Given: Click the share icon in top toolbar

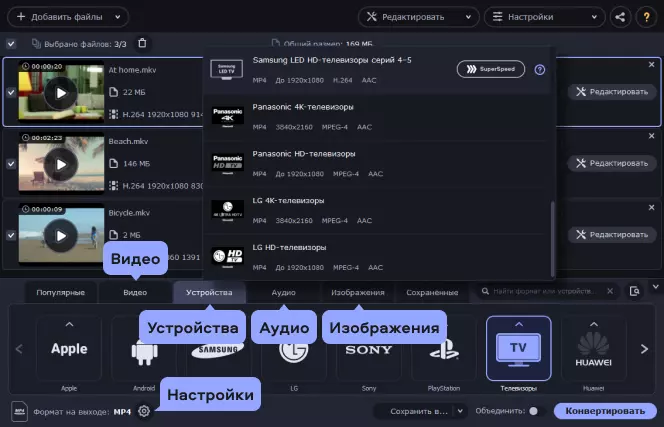Looking at the screenshot, I should [620, 17].
